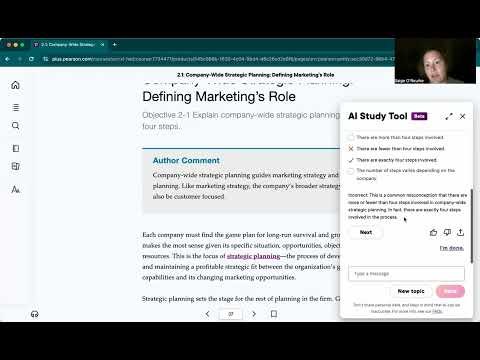The height and width of the screenshot is (360, 480).
Task: Click the Beta badge
Action: point(419,116)
